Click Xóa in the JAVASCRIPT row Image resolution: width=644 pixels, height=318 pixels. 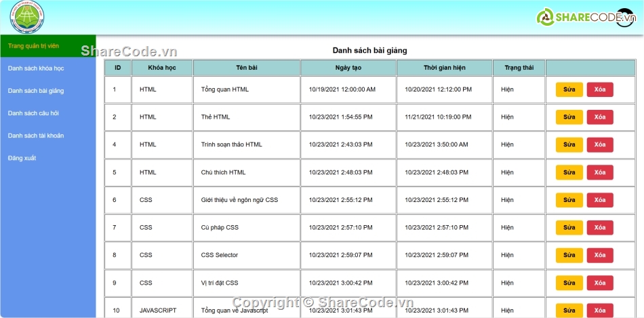(x=600, y=310)
